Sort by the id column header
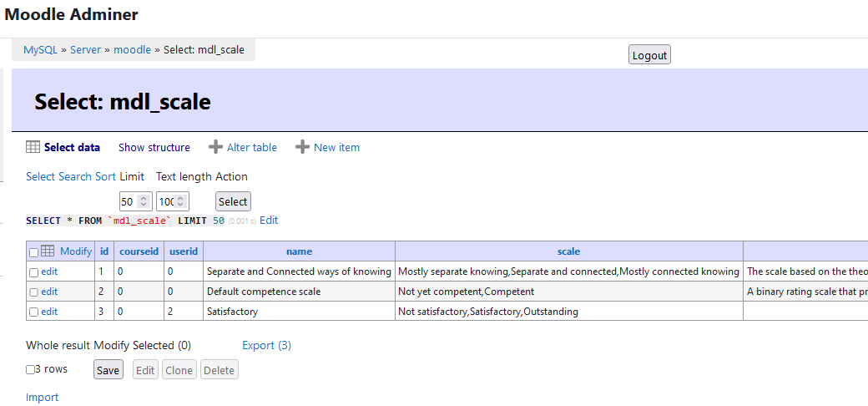Image resolution: width=868 pixels, height=406 pixels. (x=104, y=251)
